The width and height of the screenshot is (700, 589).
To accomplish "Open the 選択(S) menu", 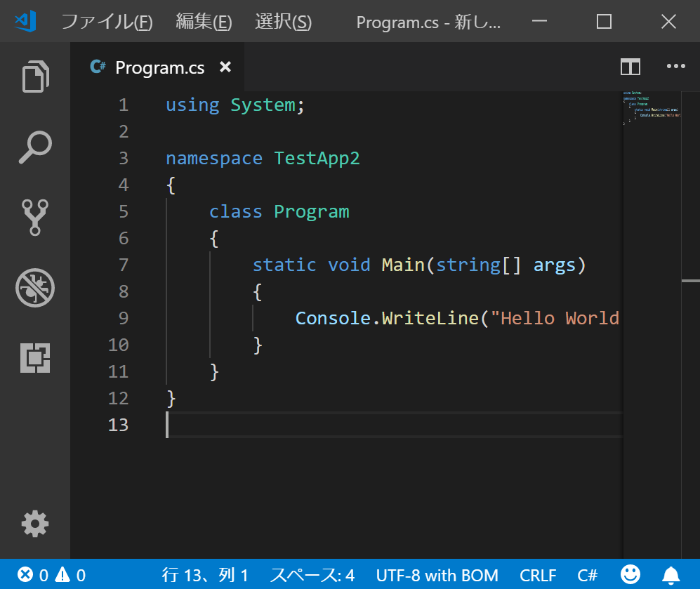I will [x=283, y=22].
